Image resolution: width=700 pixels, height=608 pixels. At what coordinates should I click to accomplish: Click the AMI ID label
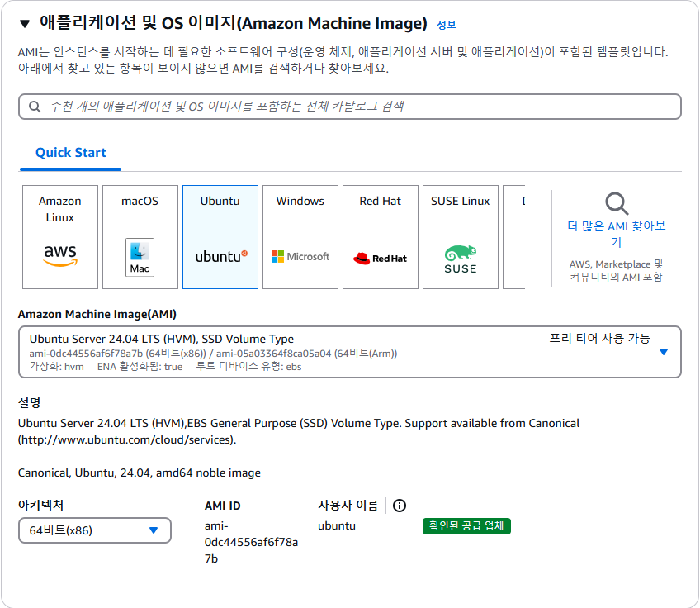click(x=222, y=506)
